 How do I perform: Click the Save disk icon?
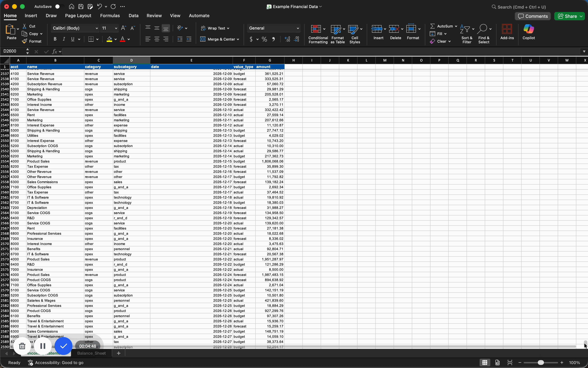pos(81,7)
